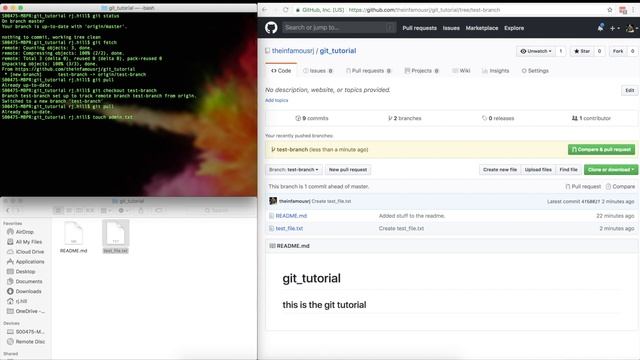Screen dimensions: 640x360
Task: Click Upload files button
Action: click(538, 169)
